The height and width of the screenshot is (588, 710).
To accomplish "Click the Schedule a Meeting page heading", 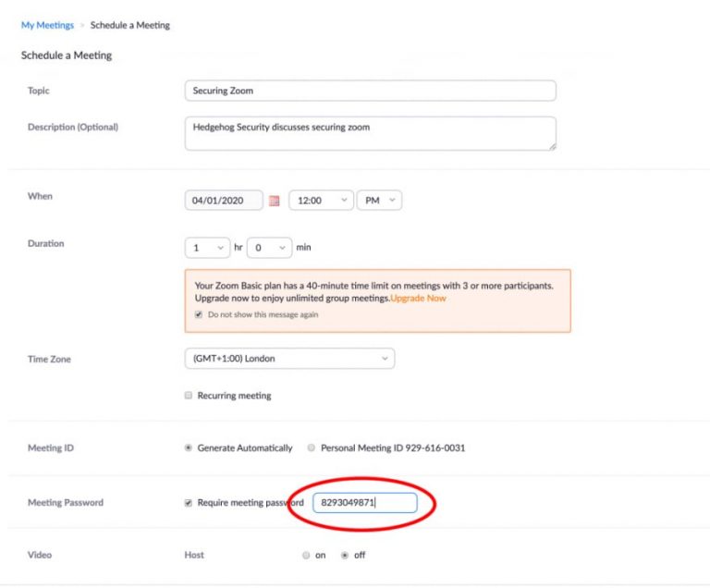I will (x=67, y=55).
